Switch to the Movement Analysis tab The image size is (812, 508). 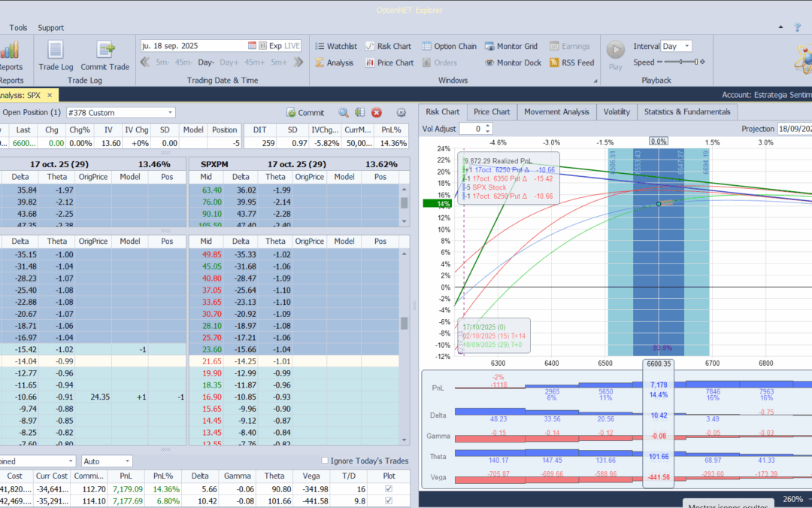click(556, 112)
